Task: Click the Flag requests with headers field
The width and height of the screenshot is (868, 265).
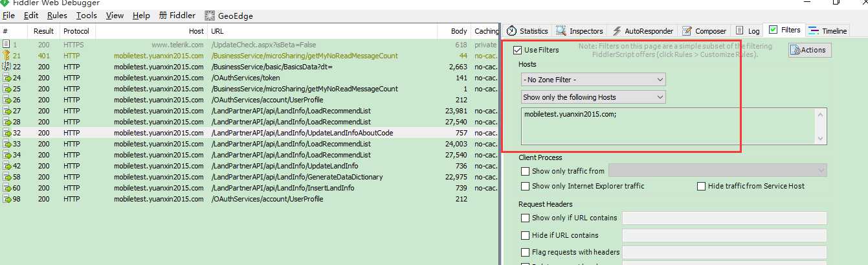Action: click(x=724, y=252)
